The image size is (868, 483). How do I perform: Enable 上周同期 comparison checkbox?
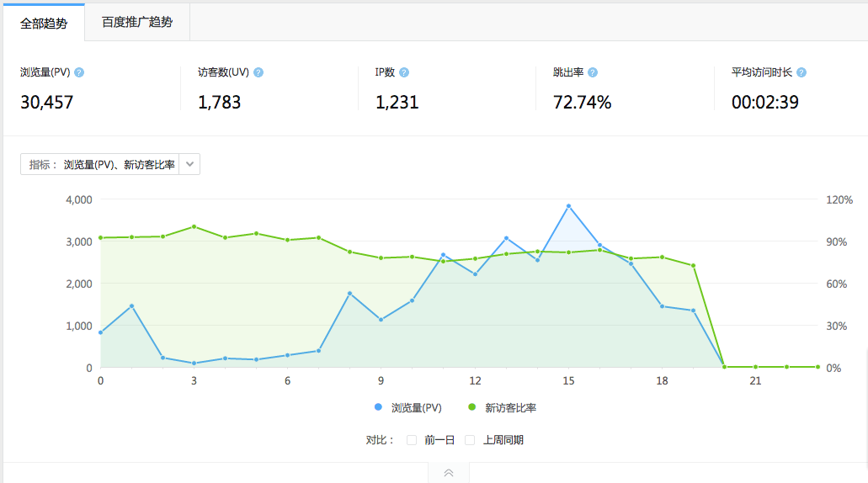[x=470, y=440]
